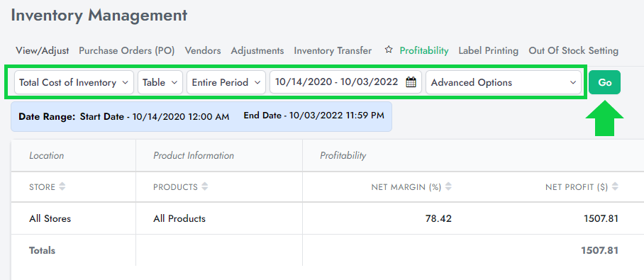Sort by PRODUCTS column arrows
This screenshot has width=644, height=280.
tap(204, 187)
